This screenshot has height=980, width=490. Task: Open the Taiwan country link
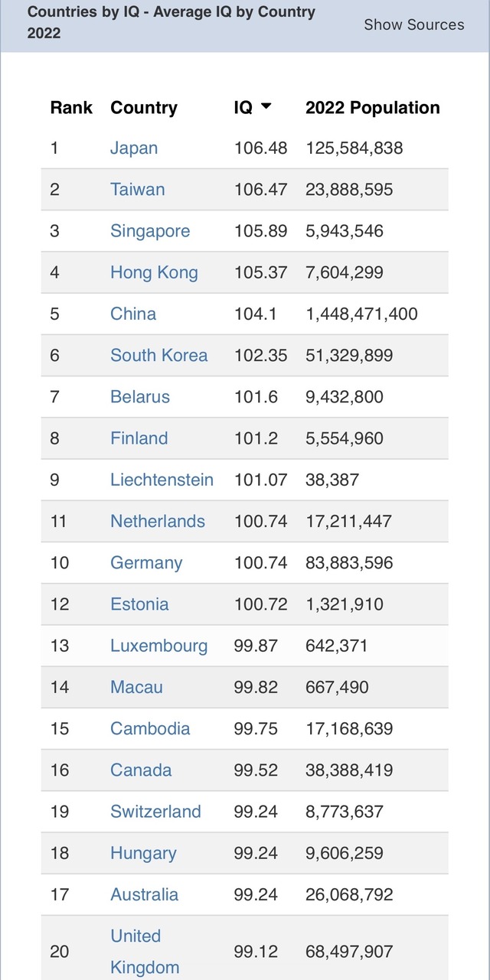(137, 190)
